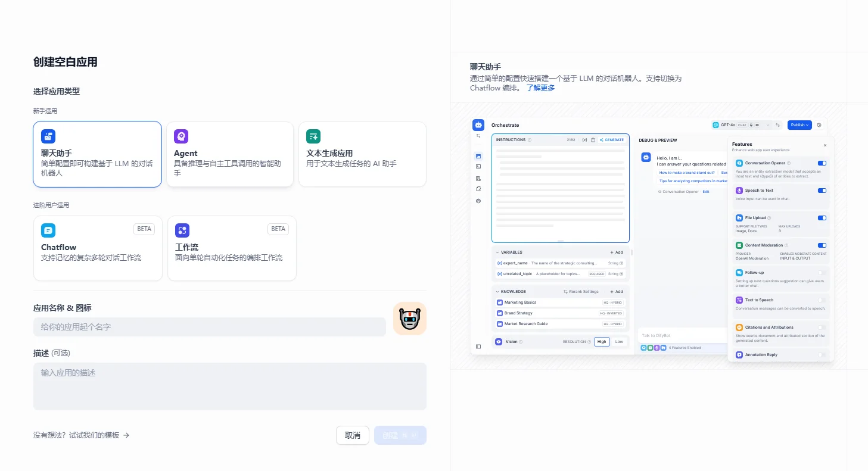868x471 pixels.
Task: Click the 取消 cancel button
Action: coord(353,435)
